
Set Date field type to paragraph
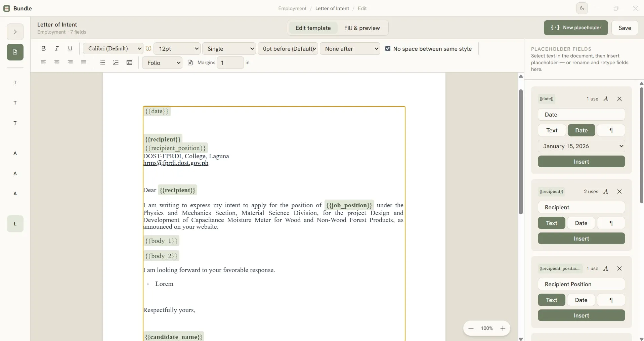point(611,130)
